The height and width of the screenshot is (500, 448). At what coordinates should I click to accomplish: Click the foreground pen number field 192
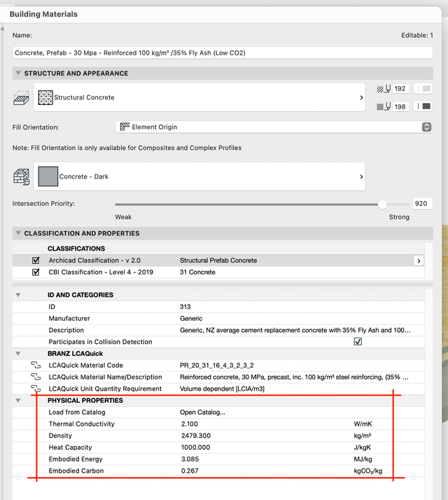[400, 89]
